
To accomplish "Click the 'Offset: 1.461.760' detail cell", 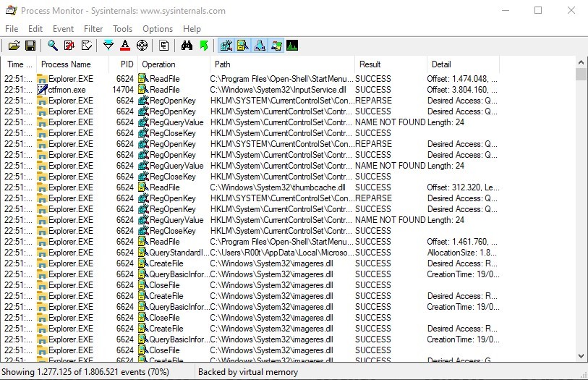I will point(462,242).
